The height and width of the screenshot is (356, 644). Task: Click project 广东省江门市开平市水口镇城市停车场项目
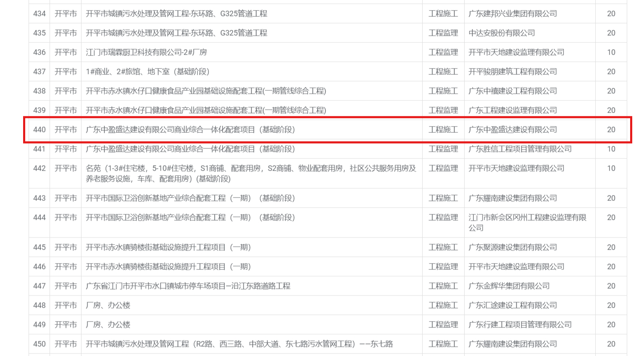tap(188, 286)
